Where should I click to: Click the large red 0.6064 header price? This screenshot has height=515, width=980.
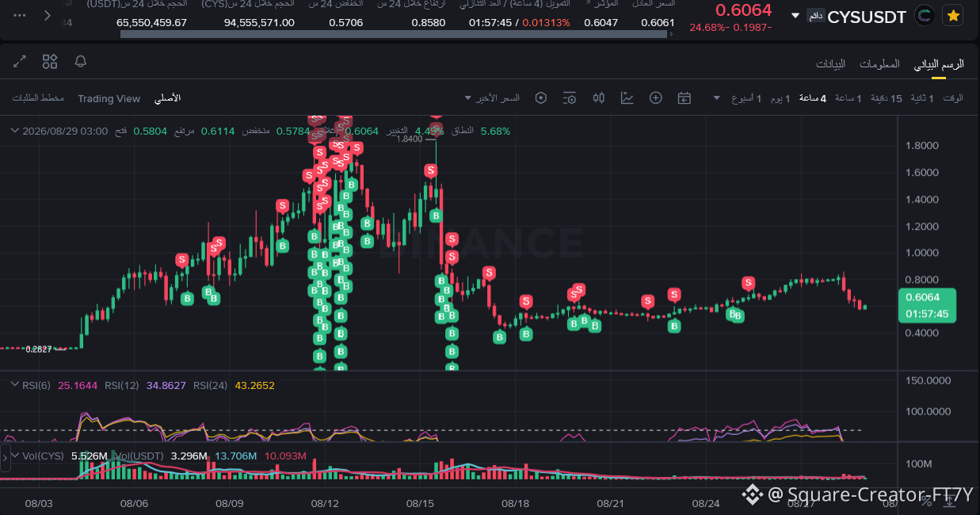(743, 10)
